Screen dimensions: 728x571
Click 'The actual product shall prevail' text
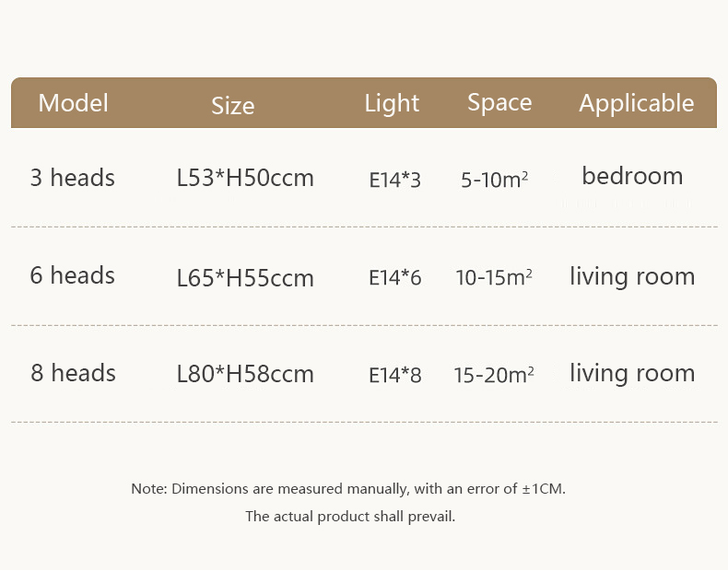[350, 517]
